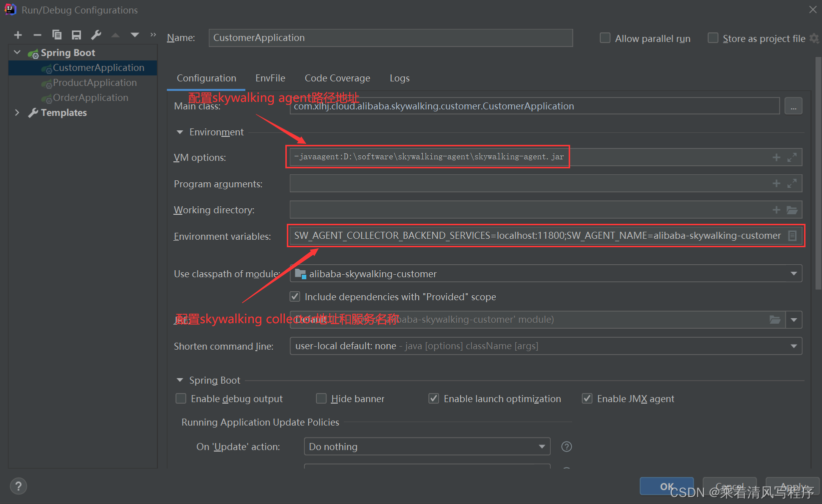Remove configuration with minus icon
This screenshot has width=822, height=504.
click(x=37, y=35)
